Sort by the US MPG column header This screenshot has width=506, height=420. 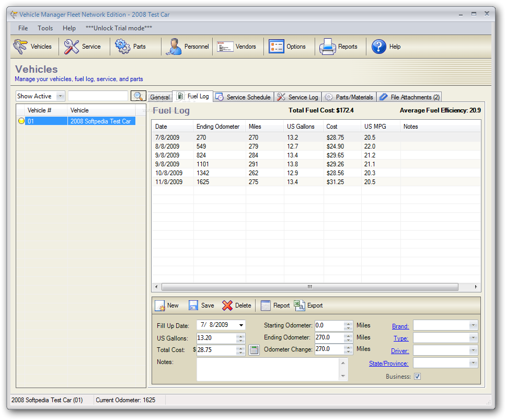click(x=381, y=127)
